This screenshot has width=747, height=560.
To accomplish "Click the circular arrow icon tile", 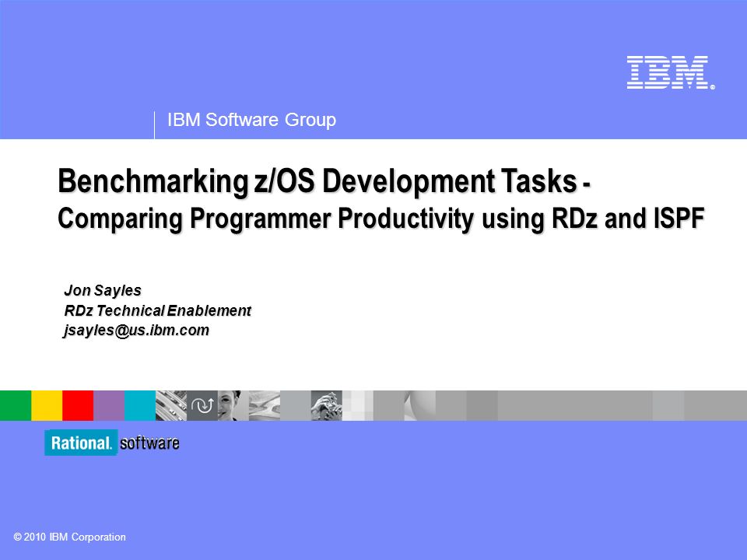I will pos(202,405).
